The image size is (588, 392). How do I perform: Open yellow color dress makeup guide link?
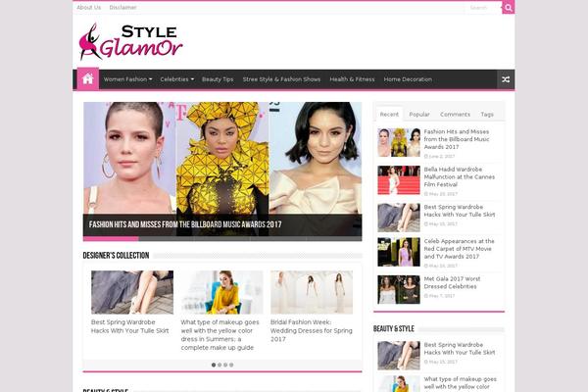coord(220,335)
